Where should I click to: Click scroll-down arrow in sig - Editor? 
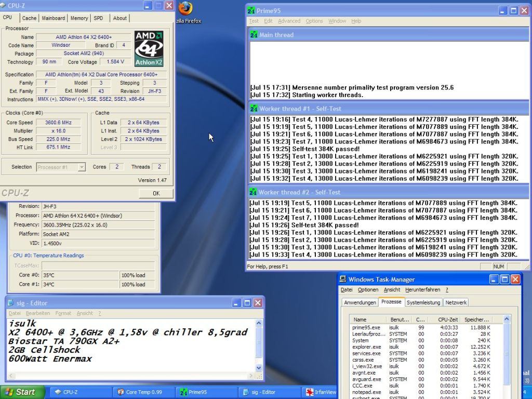[x=259, y=367]
